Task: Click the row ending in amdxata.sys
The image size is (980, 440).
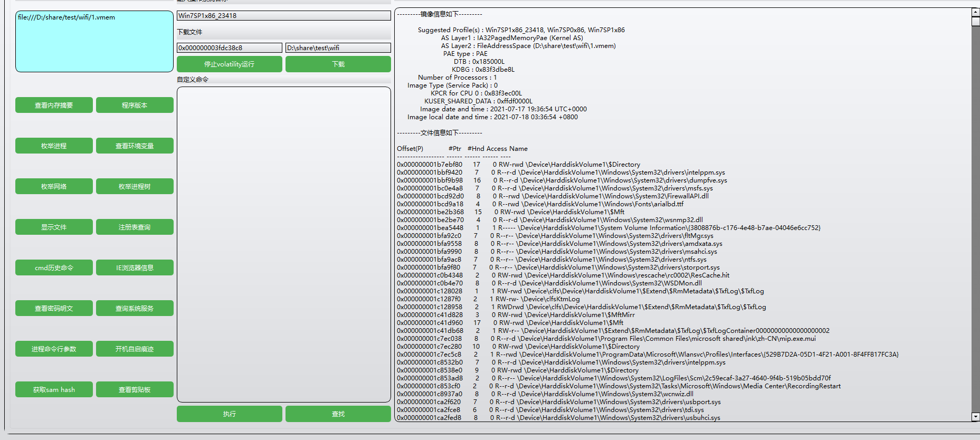Action: coord(559,244)
